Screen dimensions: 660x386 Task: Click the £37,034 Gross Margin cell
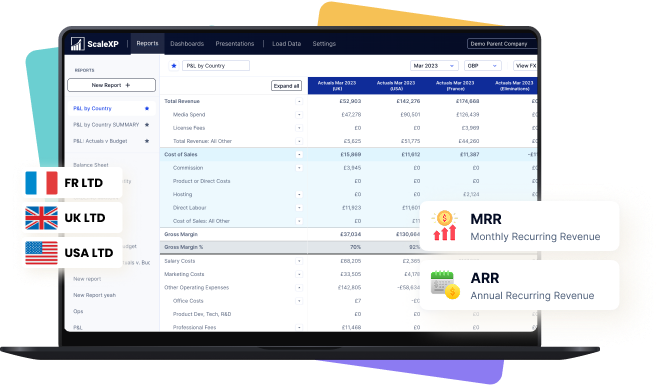tap(351, 234)
